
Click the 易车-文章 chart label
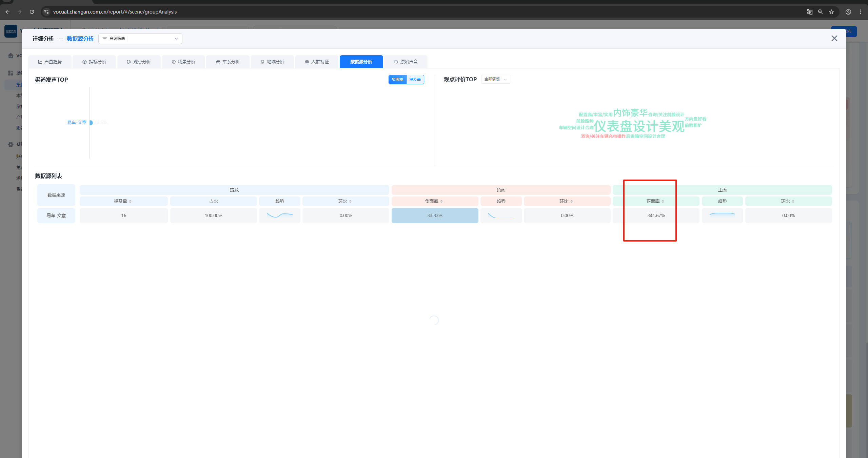pyautogui.click(x=77, y=122)
